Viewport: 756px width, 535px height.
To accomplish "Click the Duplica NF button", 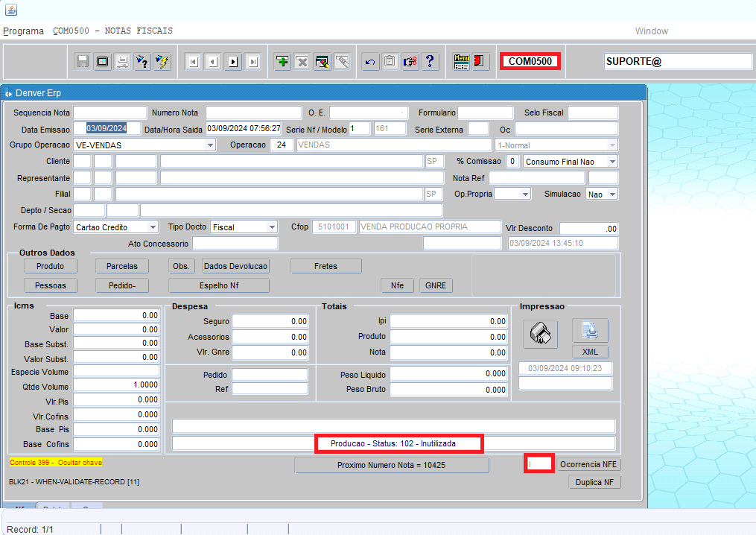I will [x=594, y=482].
